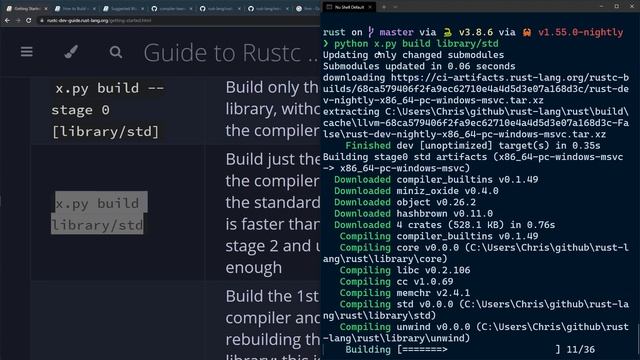The image size is (640, 360).
Task: Click the highlighted 'x.py build library/std' code
Action: coord(99,213)
